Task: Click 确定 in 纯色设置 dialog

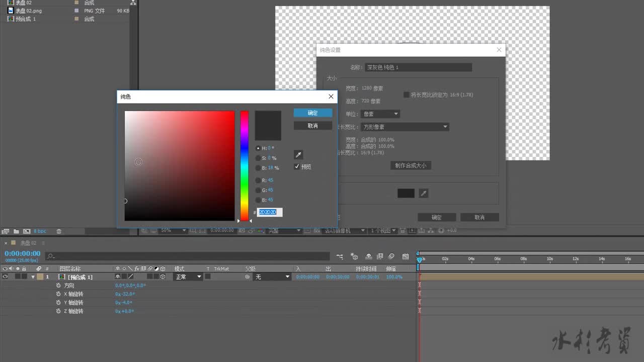Action: click(437, 217)
